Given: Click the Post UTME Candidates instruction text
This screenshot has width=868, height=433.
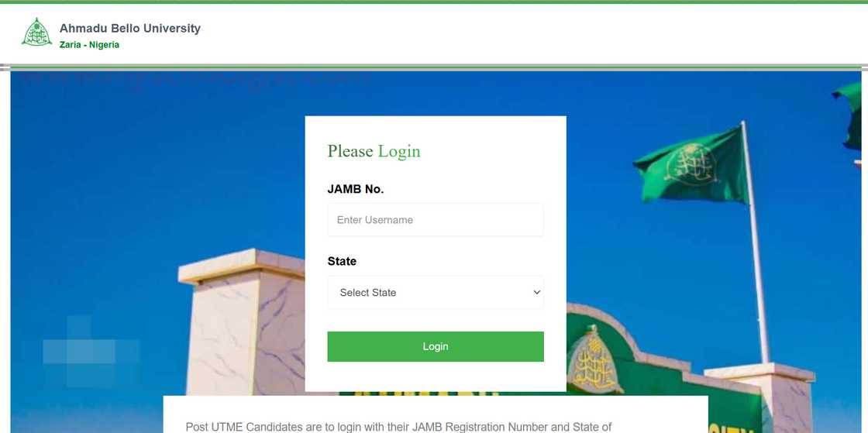Looking at the screenshot, I should [398, 427].
